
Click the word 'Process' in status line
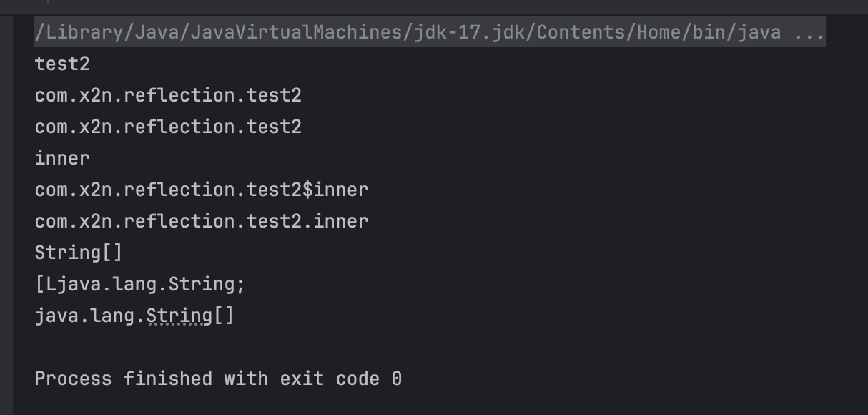[x=73, y=379]
